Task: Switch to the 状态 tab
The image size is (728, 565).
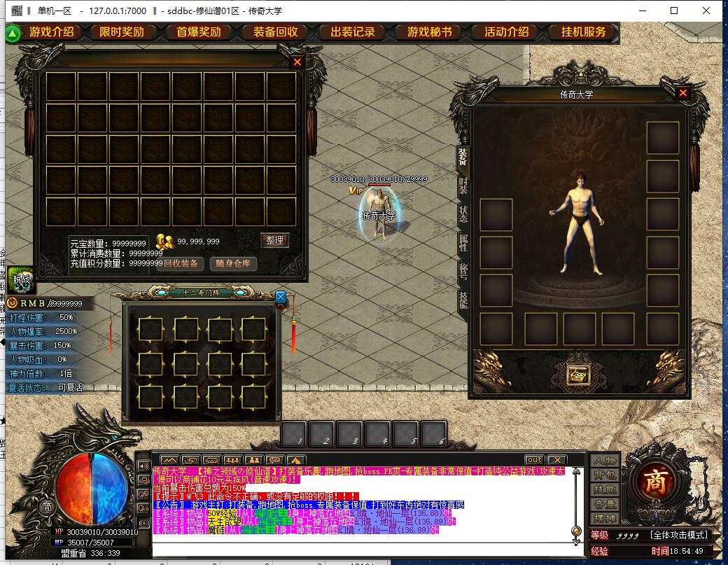Action: coord(463,214)
